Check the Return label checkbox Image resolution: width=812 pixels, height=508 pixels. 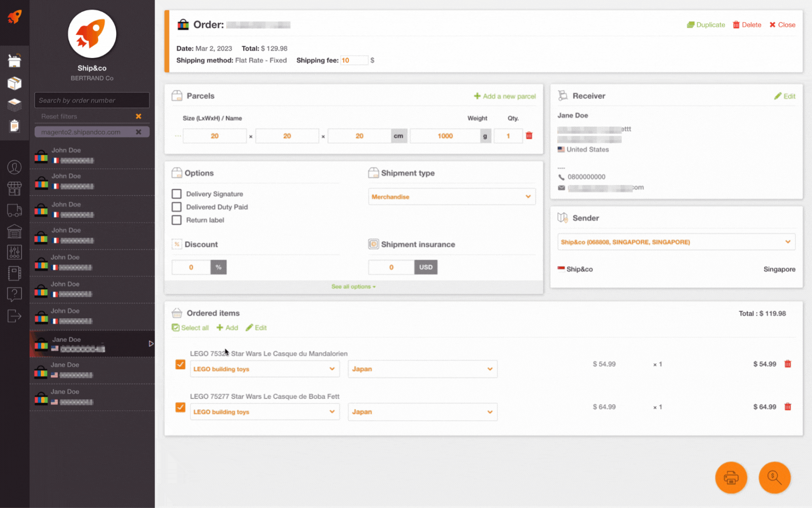click(177, 220)
